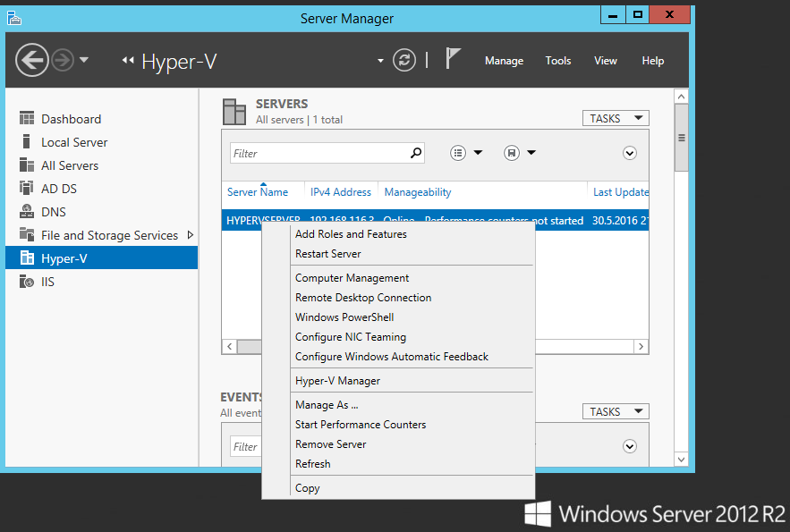Select IIS in the sidebar
The width and height of the screenshot is (790, 532).
101,282
